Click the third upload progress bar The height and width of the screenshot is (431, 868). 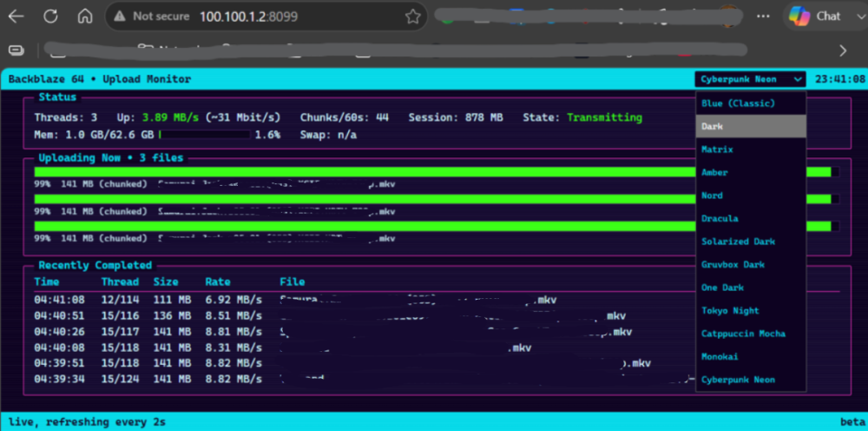[x=437, y=226]
